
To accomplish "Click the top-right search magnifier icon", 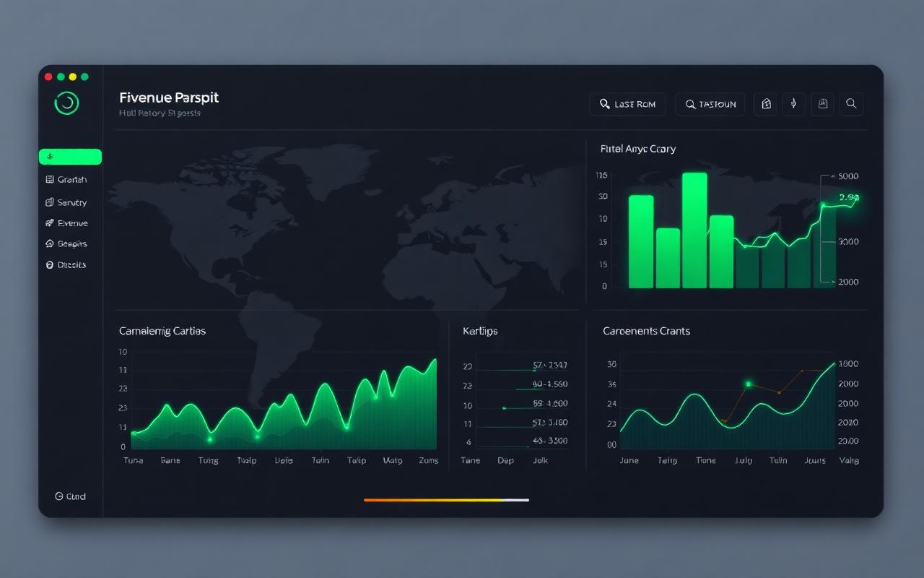I will 851,104.
